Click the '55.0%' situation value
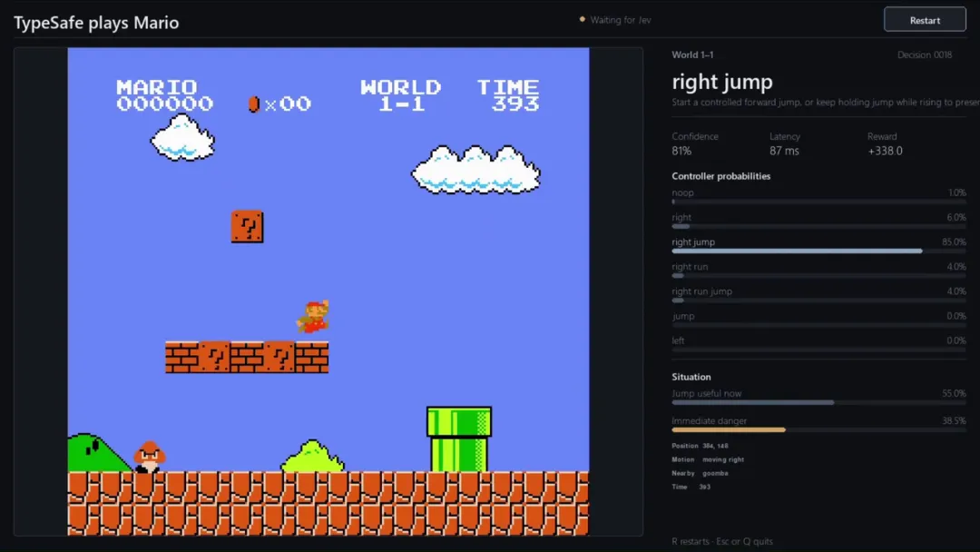This screenshot has height=552, width=980. tap(954, 393)
